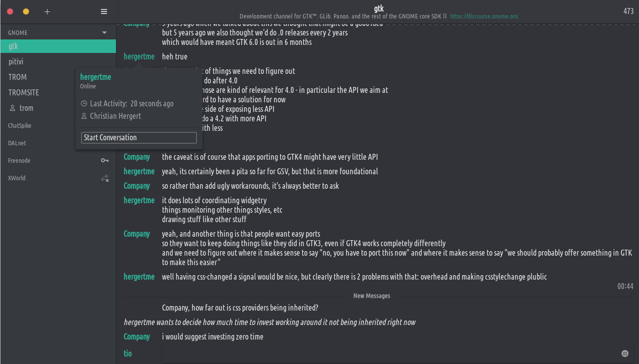Select the TROMSITE room in the sidebar
Screen dimensions: 639x364
coord(23,92)
